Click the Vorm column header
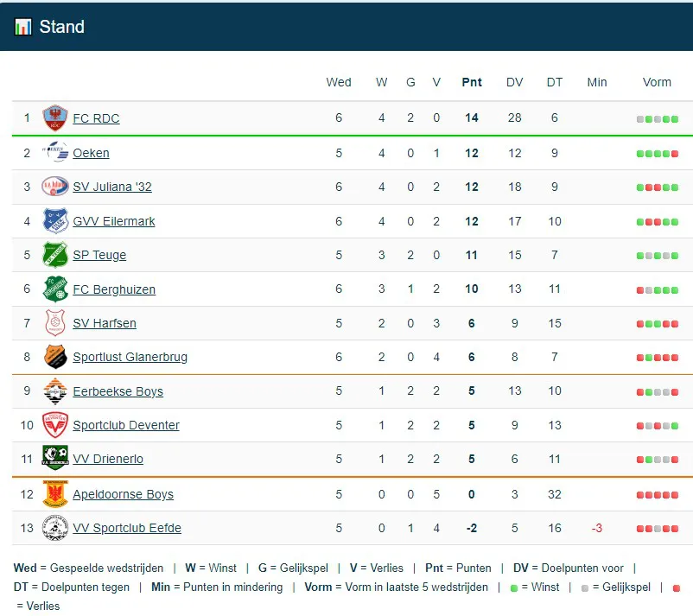The image size is (693, 616). coord(657,82)
